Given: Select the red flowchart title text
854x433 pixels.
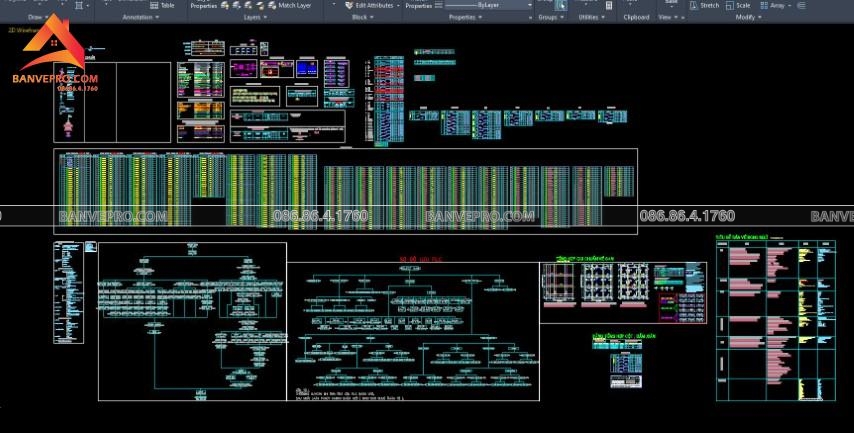Looking at the screenshot, I should (x=420, y=259).
